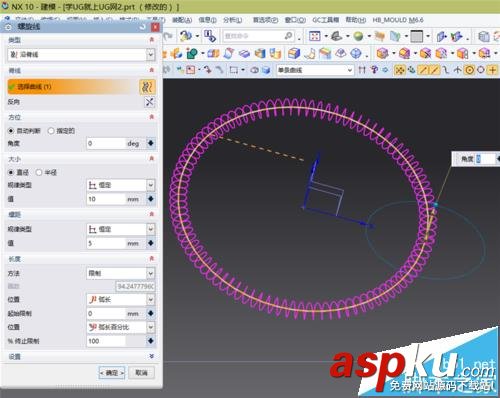The width and height of the screenshot is (500, 398).
Task: Click the empty circle quadrant snap icon
Action: pos(481,70)
